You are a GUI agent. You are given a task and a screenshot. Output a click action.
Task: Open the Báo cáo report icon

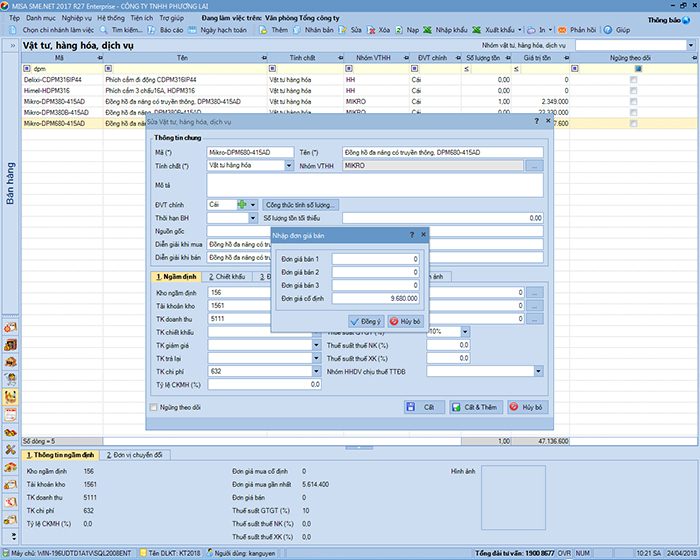tap(152, 30)
